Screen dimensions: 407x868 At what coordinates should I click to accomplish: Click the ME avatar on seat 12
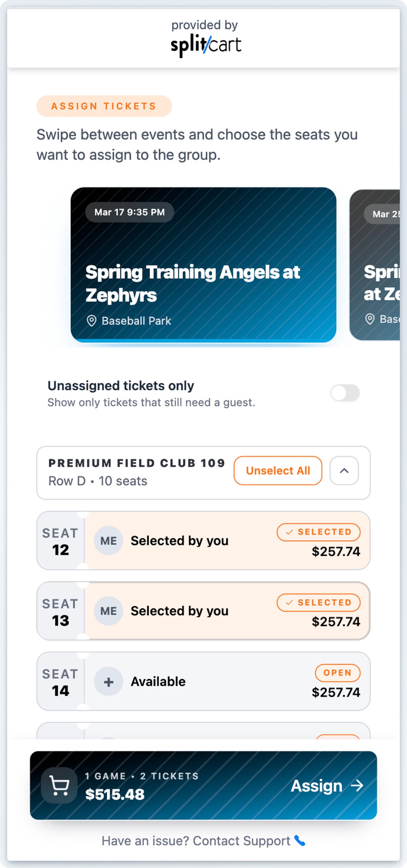[108, 540]
